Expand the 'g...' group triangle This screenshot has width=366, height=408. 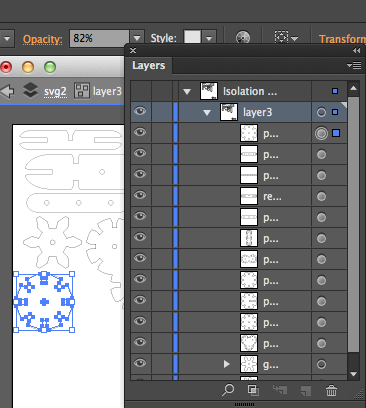pos(227,364)
